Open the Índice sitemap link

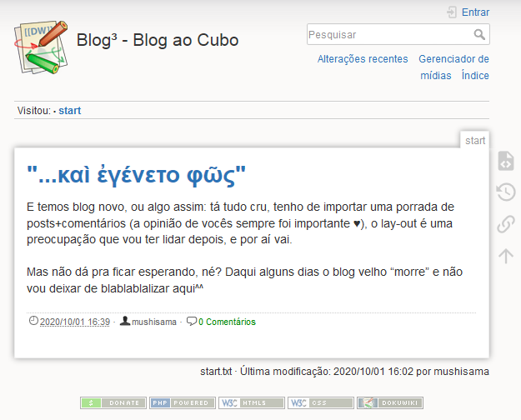475,76
